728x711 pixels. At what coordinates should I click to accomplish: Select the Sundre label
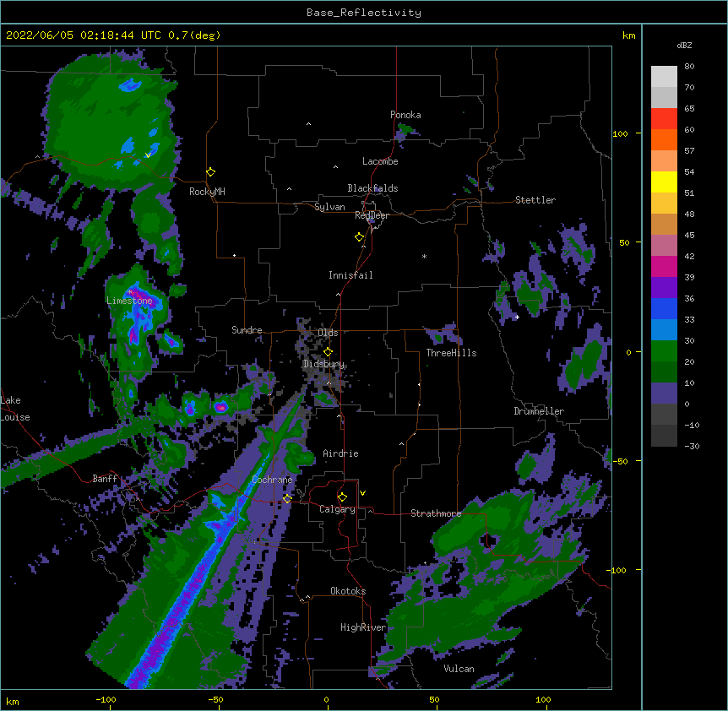pyautogui.click(x=247, y=330)
